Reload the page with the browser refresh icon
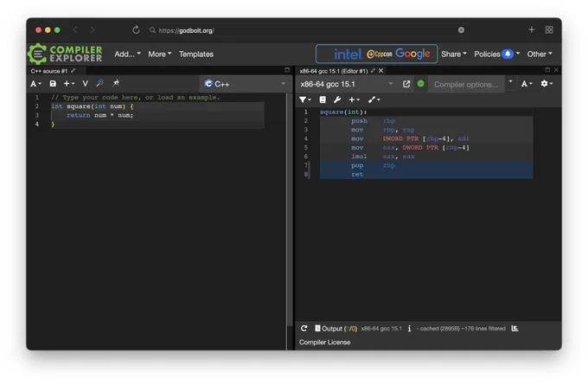The width and height of the screenshot is (588, 385). [x=136, y=29]
